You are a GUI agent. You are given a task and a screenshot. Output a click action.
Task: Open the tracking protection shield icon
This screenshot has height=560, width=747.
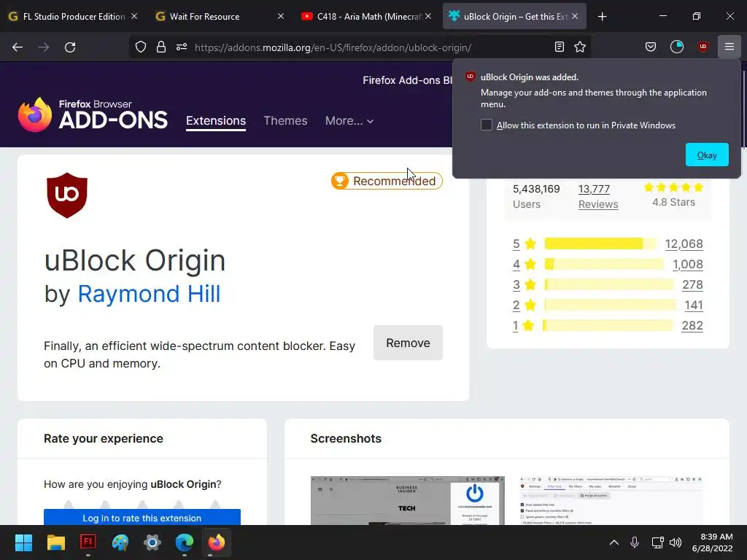pos(141,47)
